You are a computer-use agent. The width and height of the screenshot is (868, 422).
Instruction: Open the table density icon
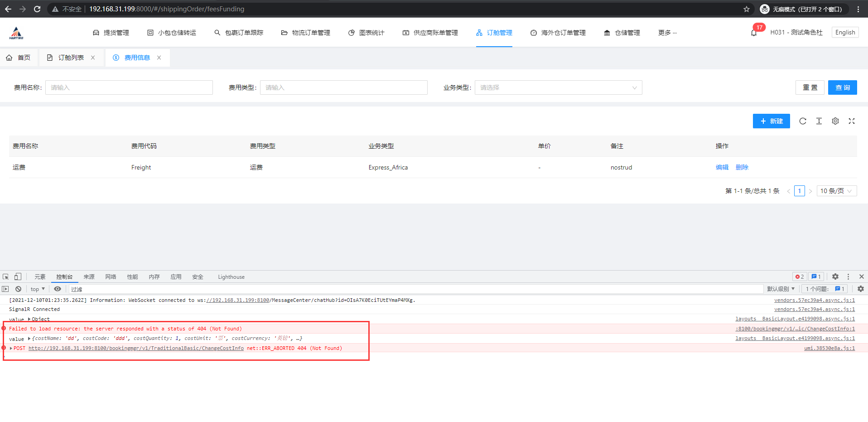(819, 121)
